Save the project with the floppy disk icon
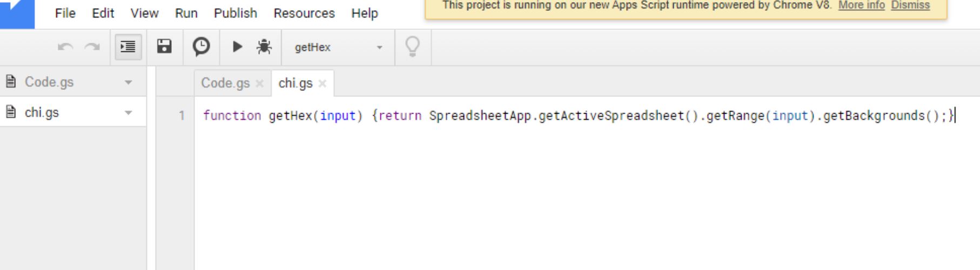This screenshot has width=980, height=270. (x=164, y=47)
